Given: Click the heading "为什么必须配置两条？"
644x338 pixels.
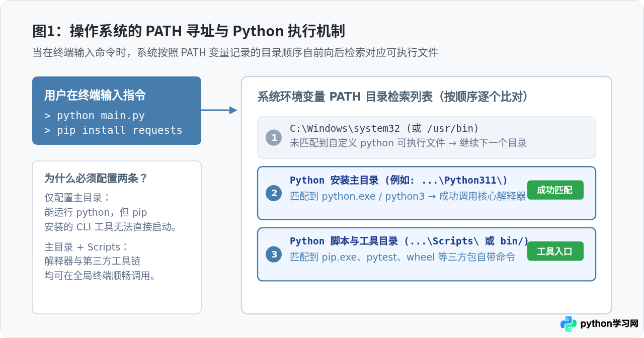Looking at the screenshot, I should (x=96, y=179).
